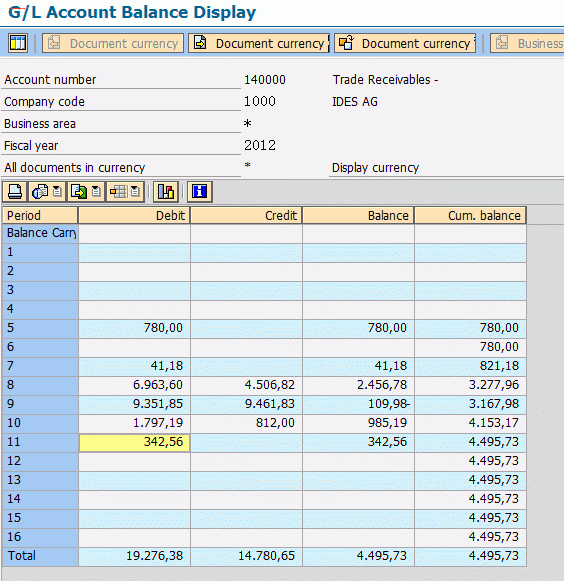Image resolution: width=564 pixels, height=581 pixels.
Task: Select the Total row label
Action: point(22,556)
